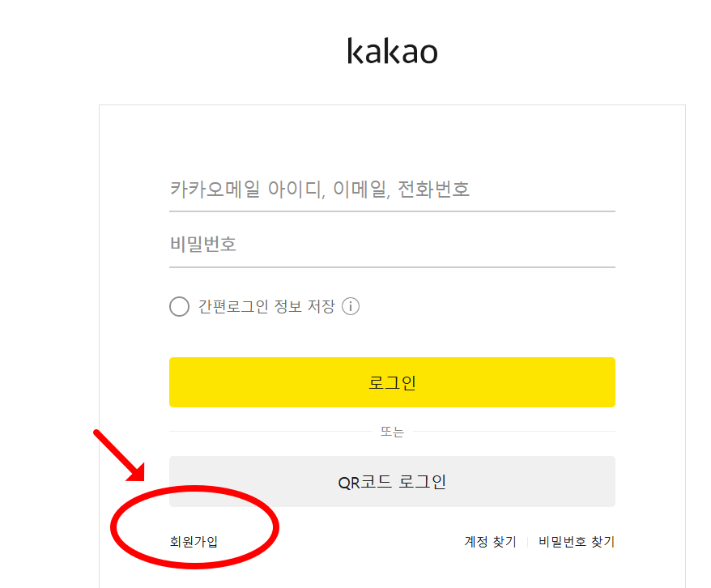Open the 비밀번호 찾기 link
The width and height of the screenshot is (711, 588).
(575, 542)
